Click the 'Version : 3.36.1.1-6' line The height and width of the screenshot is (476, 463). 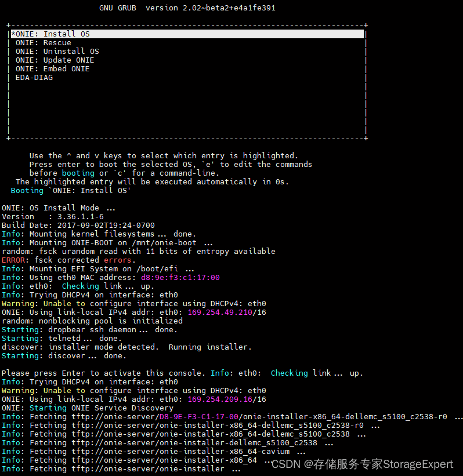click(53, 217)
